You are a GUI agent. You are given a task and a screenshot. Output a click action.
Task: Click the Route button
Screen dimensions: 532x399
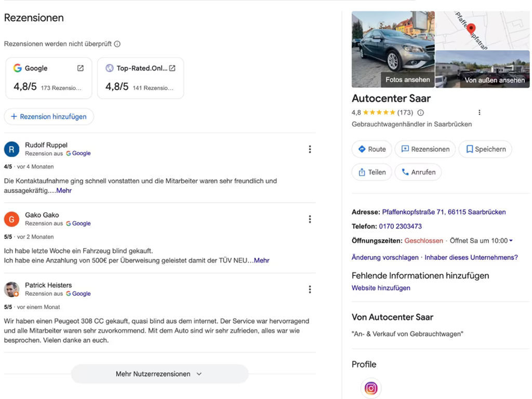(x=372, y=149)
